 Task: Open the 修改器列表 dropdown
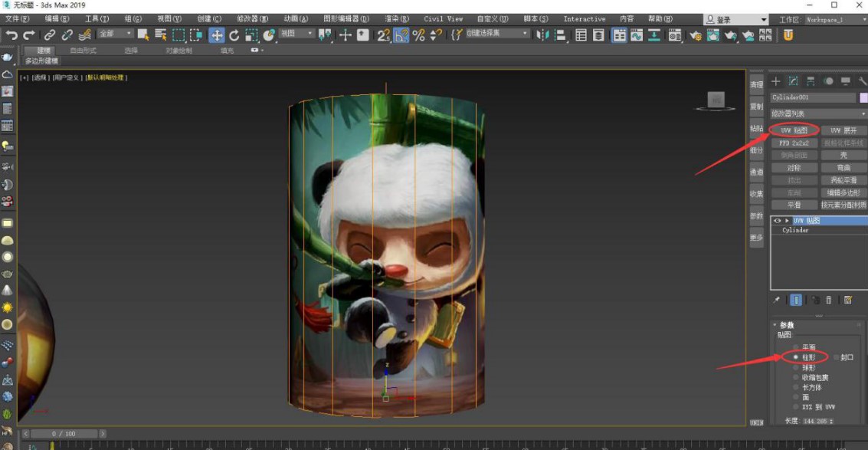point(819,113)
